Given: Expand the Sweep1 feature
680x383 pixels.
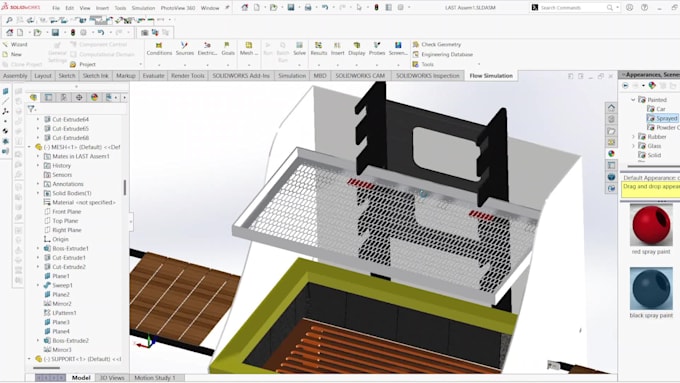Looking at the screenshot, I should (38, 285).
